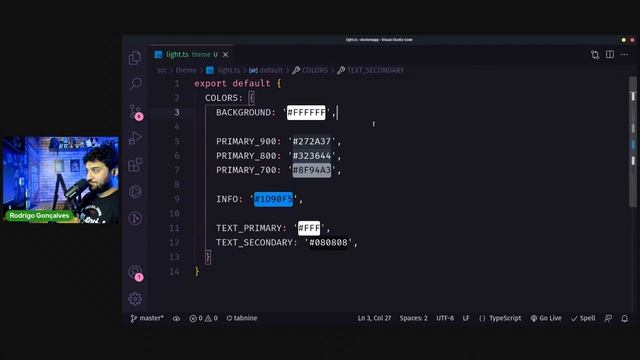Click the BACKGROUND property name
The image size is (640, 360).
click(243, 112)
